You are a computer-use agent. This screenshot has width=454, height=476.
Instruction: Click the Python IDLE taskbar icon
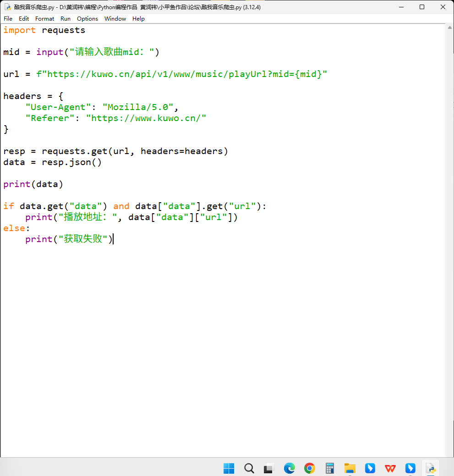tap(430, 468)
